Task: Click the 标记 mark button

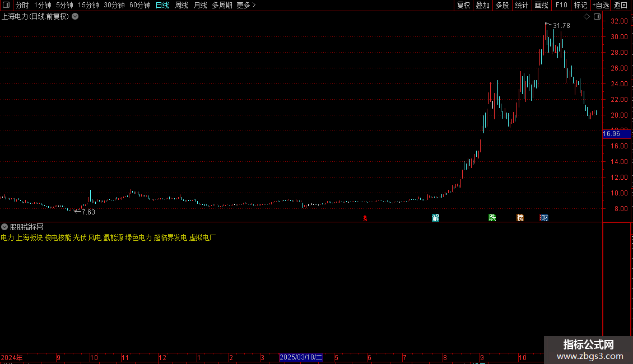Action: click(x=580, y=5)
